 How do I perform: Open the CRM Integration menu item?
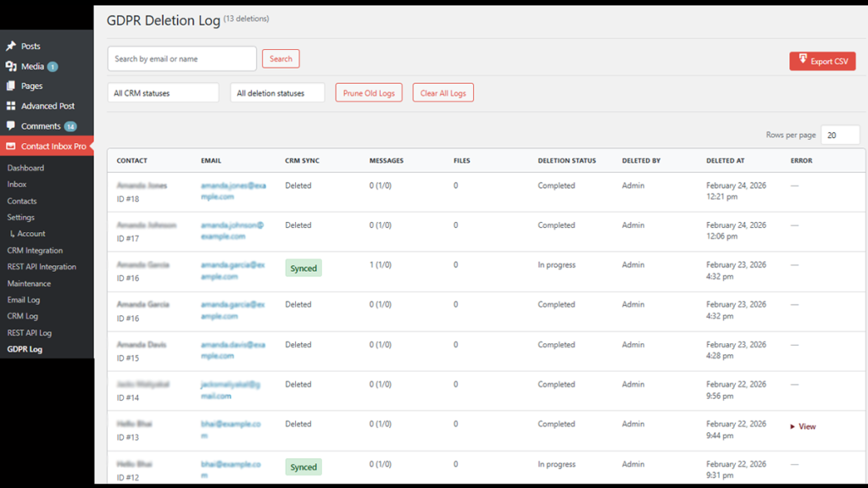coord(35,251)
